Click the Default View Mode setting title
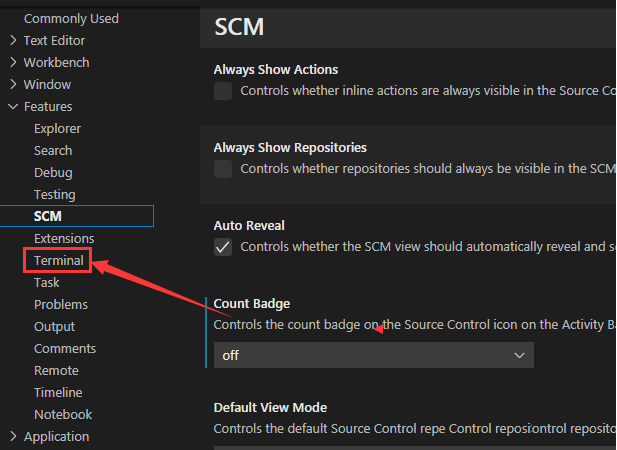Image resolution: width=617 pixels, height=450 pixels. (270, 407)
